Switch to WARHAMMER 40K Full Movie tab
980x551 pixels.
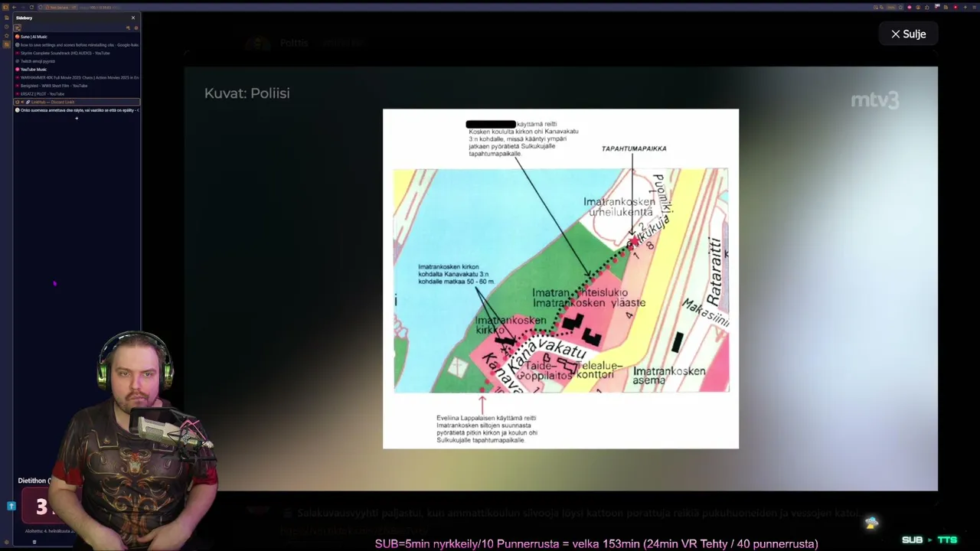click(x=77, y=77)
